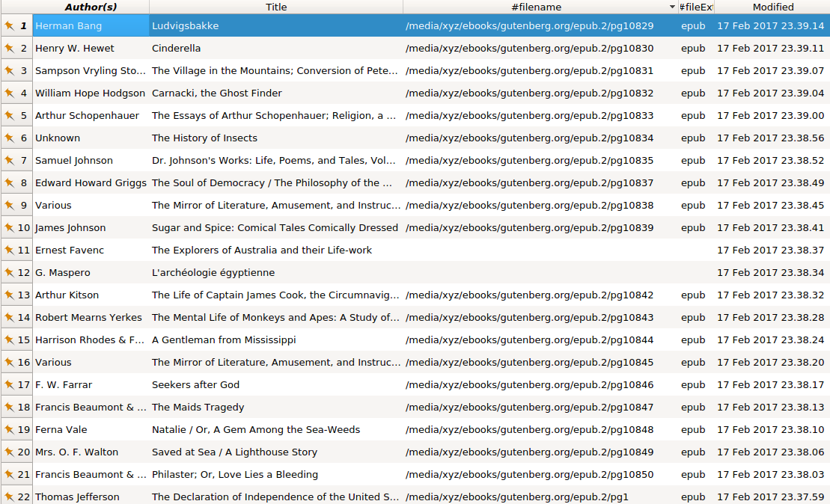Select the Cinderella book row
Screen dimensions: 830x504
(431, 48)
